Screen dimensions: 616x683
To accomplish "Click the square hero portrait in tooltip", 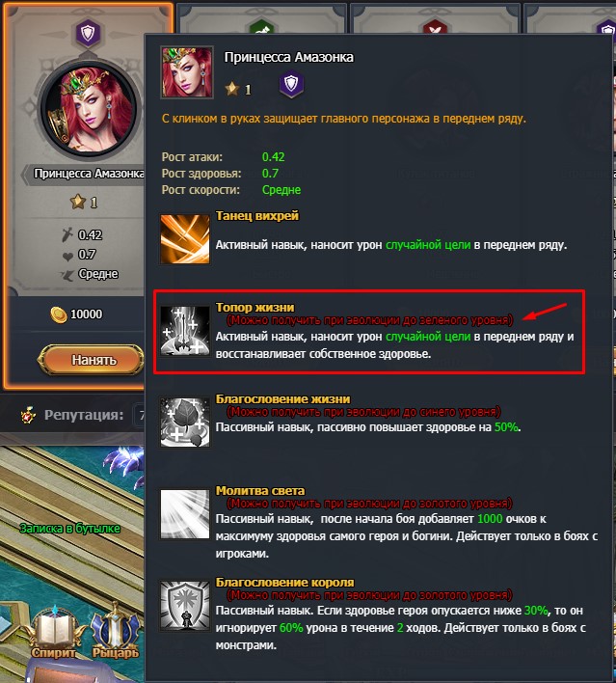I will point(187,72).
